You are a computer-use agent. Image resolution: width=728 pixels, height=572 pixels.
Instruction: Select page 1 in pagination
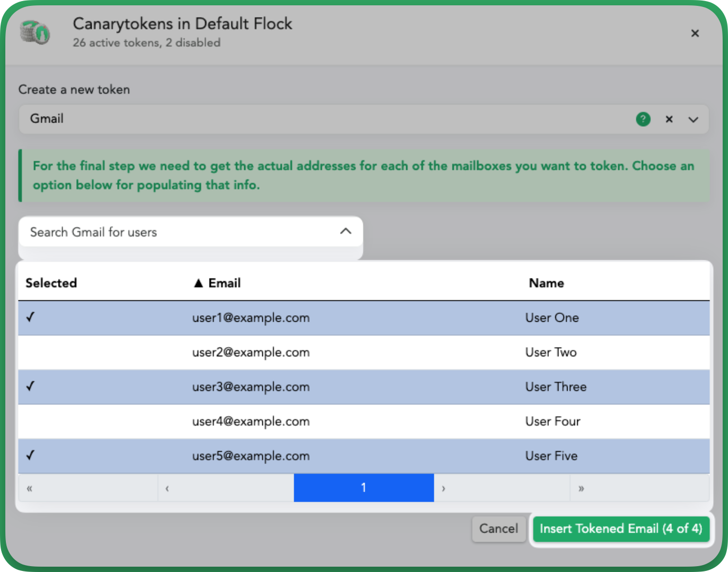[x=364, y=488]
